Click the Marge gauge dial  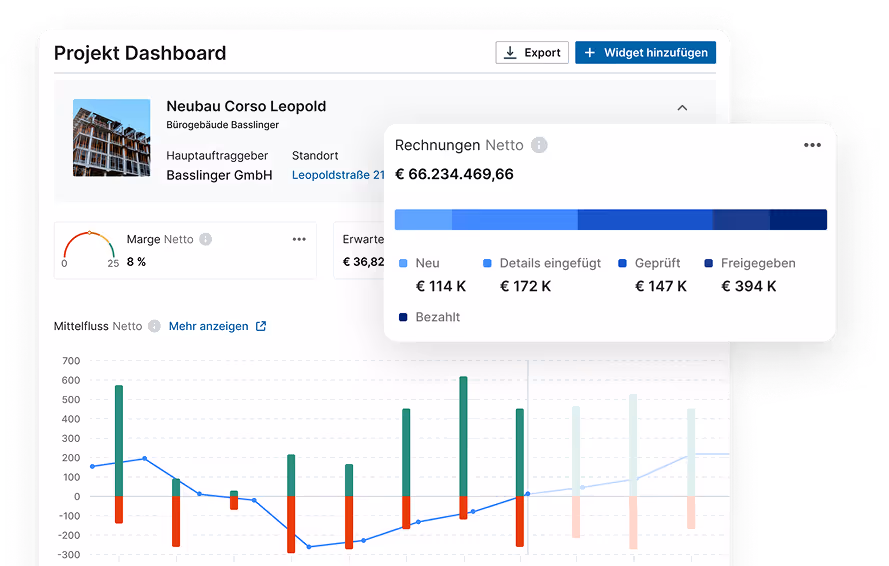tap(89, 246)
